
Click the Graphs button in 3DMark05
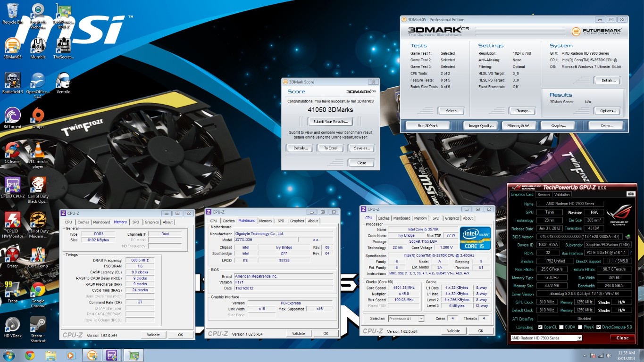pyautogui.click(x=559, y=126)
